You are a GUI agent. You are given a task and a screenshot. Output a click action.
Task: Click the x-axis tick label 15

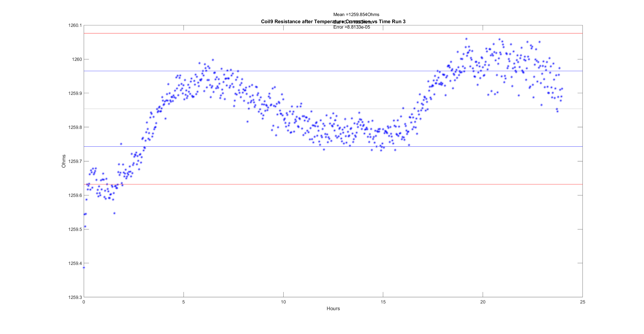[383, 302]
